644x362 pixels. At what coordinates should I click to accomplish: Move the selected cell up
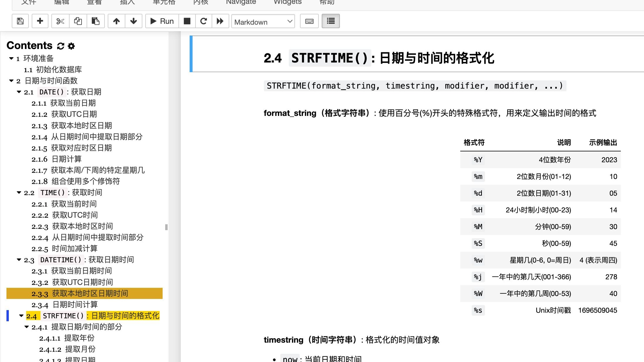pyautogui.click(x=117, y=21)
